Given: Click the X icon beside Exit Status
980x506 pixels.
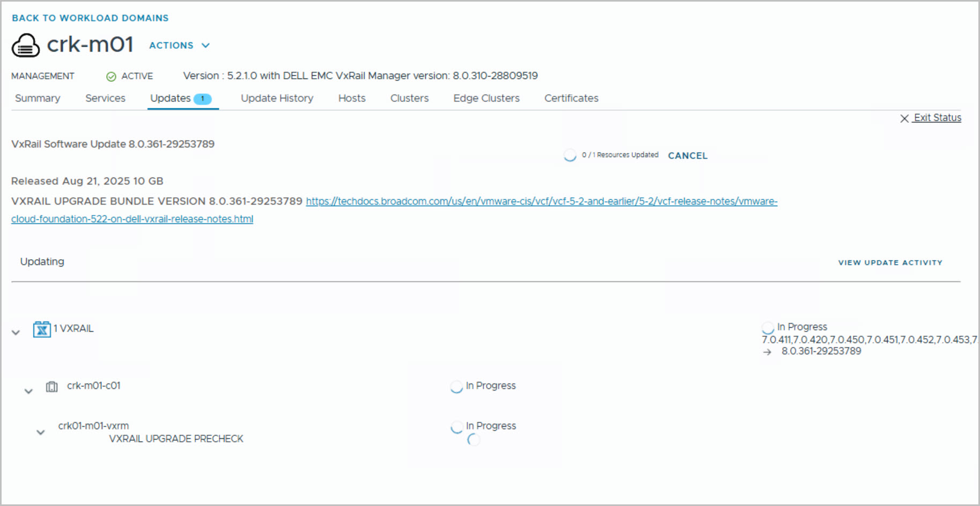Looking at the screenshot, I should point(904,118).
